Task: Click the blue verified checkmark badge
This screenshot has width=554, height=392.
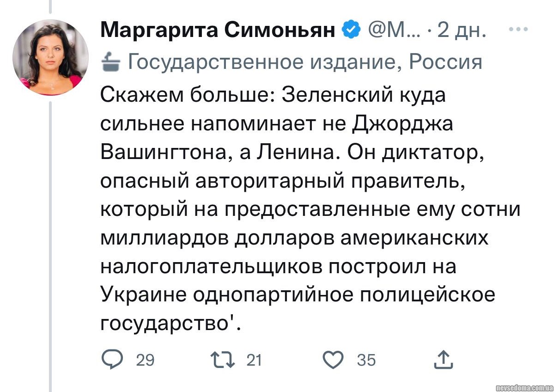Action: click(351, 31)
